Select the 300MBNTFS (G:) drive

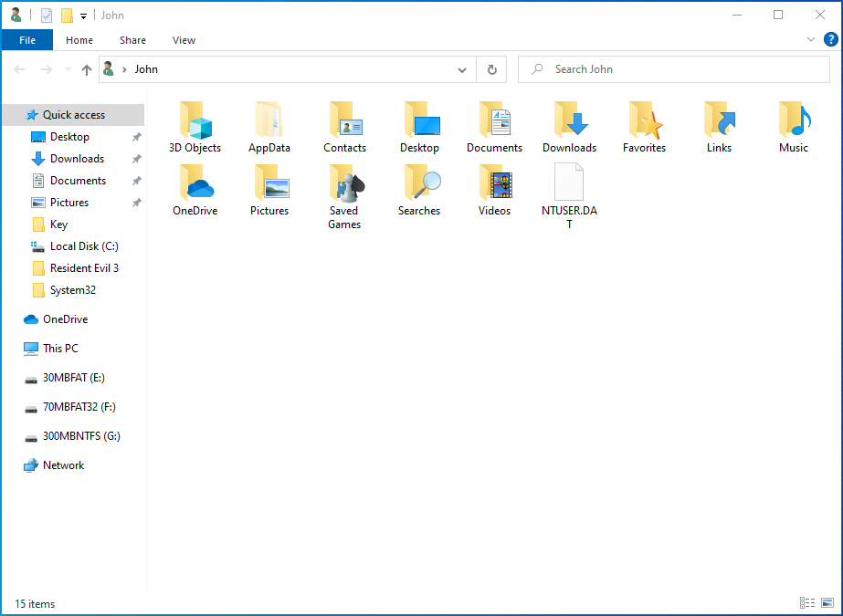pos(81,436)
